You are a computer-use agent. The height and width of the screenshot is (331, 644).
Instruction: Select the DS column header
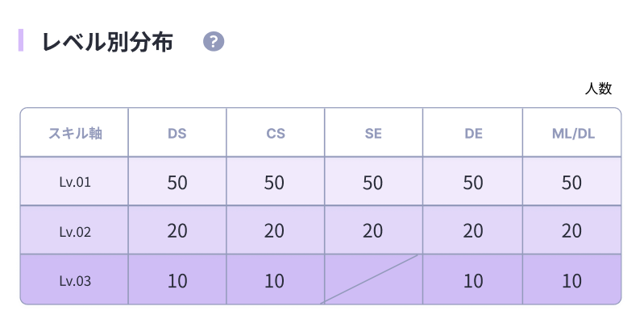pyautogui.click(x=177, y=133)
